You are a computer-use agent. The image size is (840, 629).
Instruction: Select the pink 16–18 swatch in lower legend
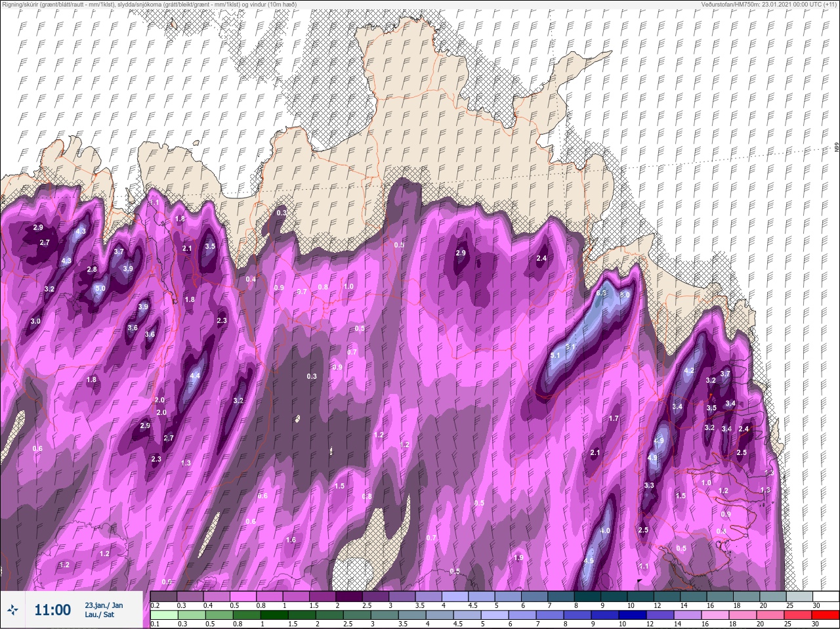point(717,615)
